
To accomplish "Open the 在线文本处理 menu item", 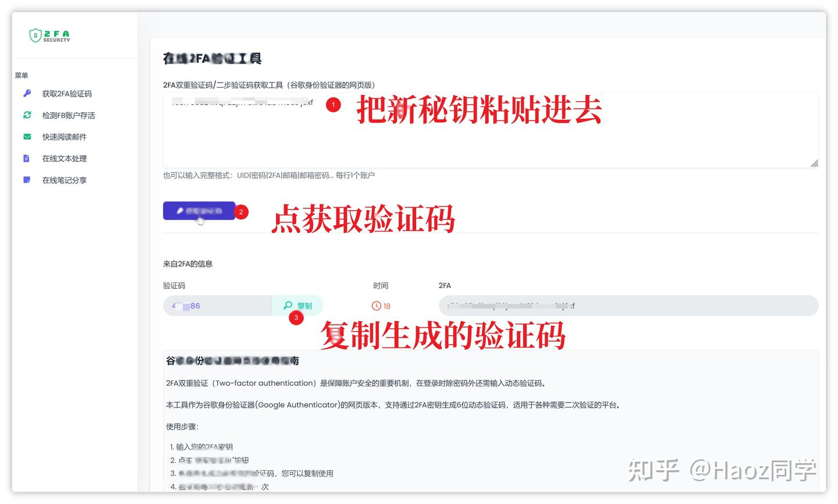I will [65, 158].
